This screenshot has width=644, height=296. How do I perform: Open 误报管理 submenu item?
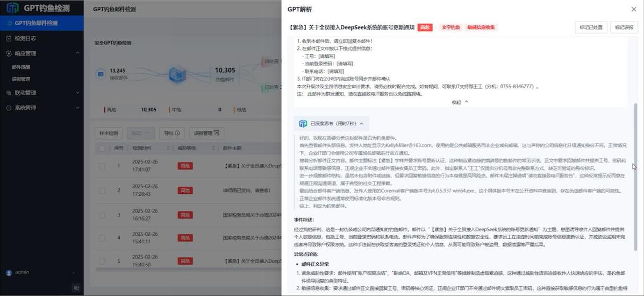[21, 79]
